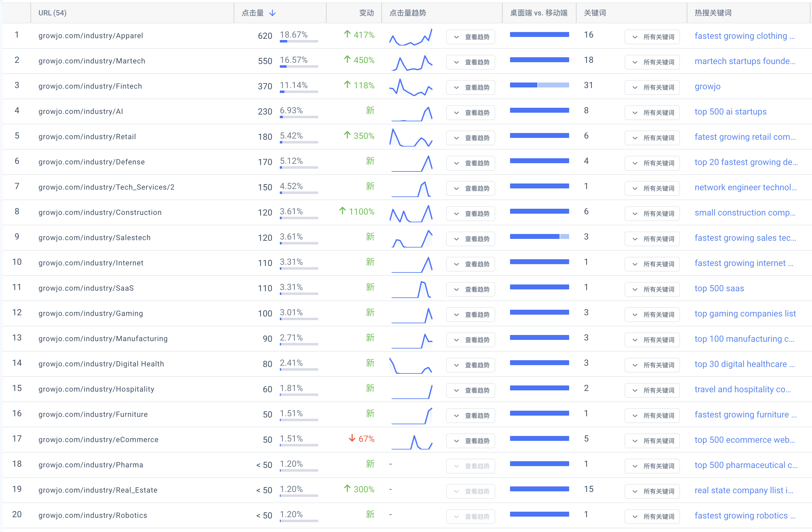Click the 18.67% share bar for Apparel
Image resolution: width=812 pixels, height=532 pixels.
299,41
